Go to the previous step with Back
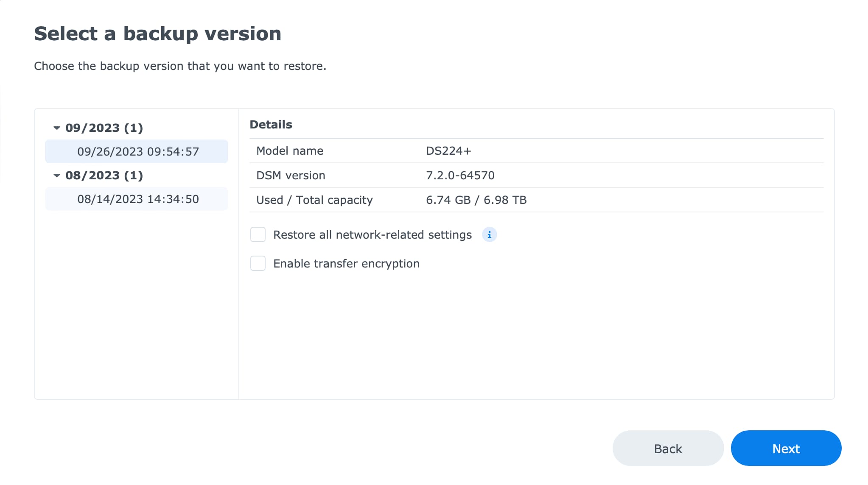Screen dimensions: 868x485 [x=668, y=448]
